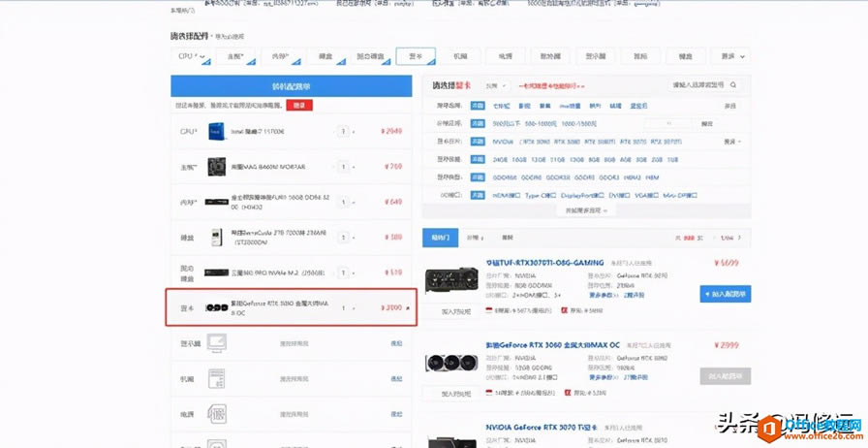Filter by 24GB memory capacity
Viewport: 868px width, 448px height.
501,160
